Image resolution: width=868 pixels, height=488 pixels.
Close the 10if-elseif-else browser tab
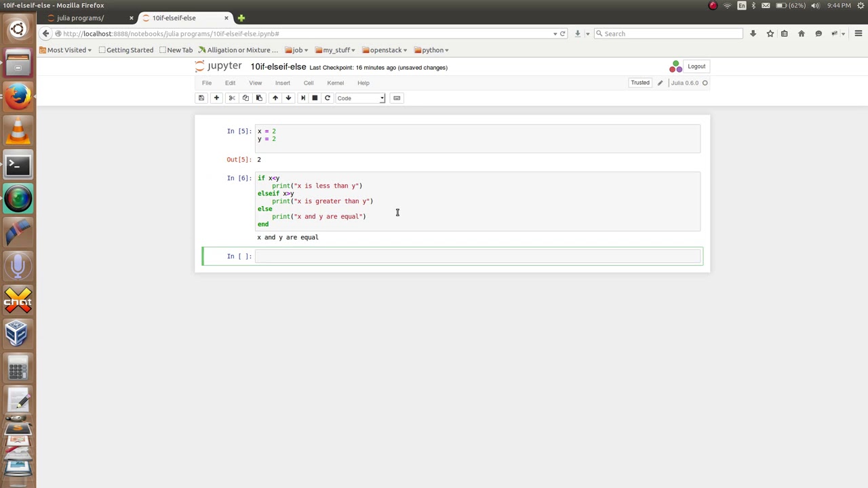pos(226,18)
